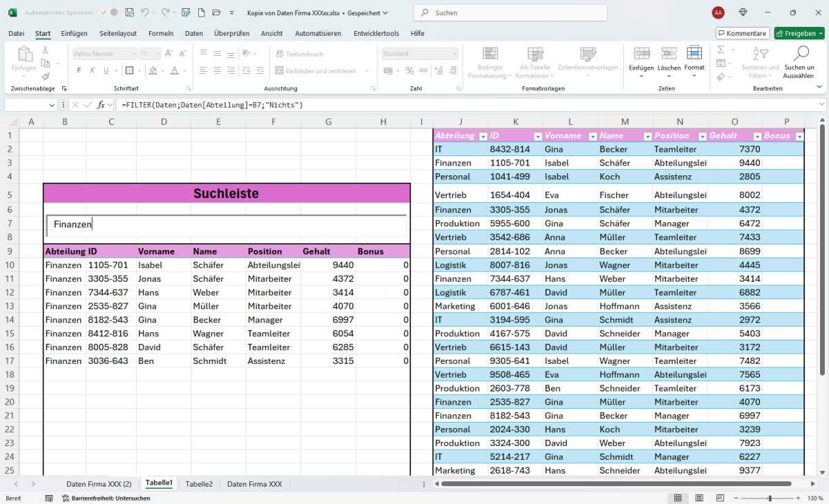The image size is (829, 504).
Task: Click the Suchleiste input cell containing Finanzen
Action: (227, 224)
